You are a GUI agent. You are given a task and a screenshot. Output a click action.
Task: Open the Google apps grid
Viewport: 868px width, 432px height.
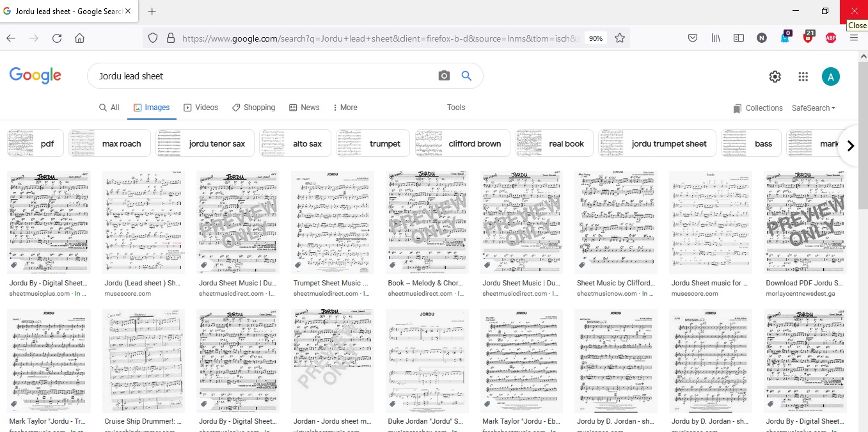point(803,77)
